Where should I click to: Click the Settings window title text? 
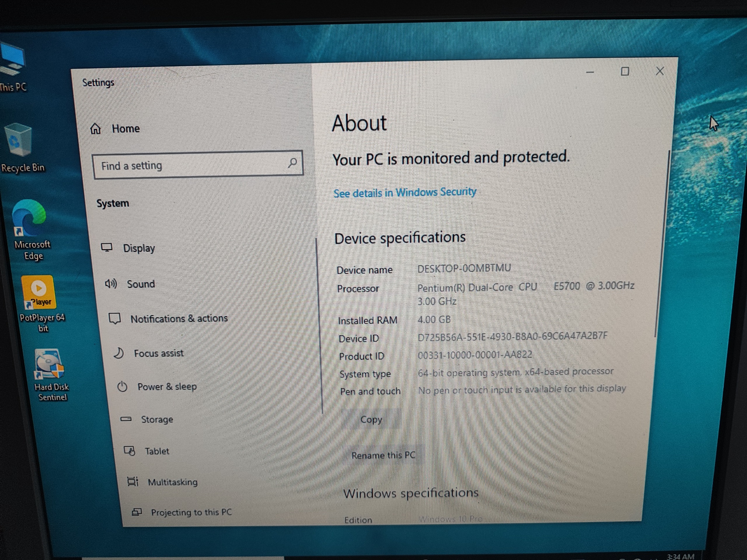coord(98,83)
